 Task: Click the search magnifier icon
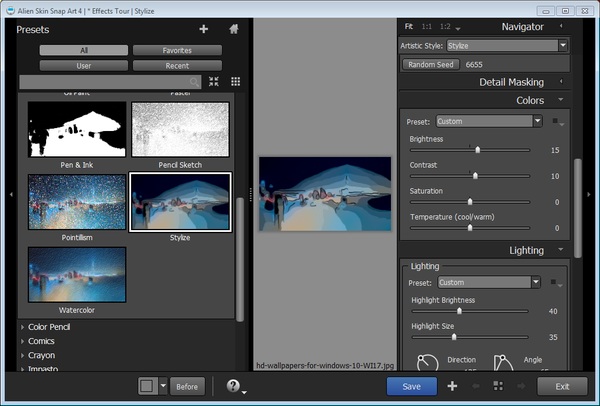tap(194, 82)
